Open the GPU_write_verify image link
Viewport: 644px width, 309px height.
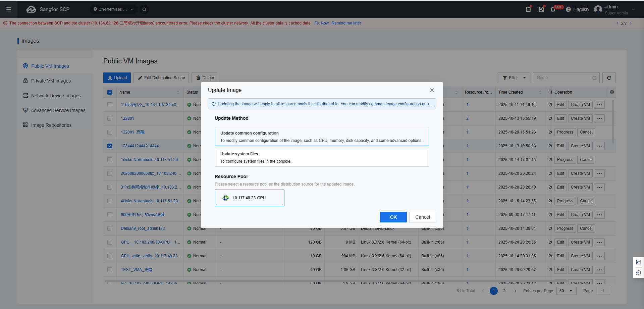tap(151, 256)
